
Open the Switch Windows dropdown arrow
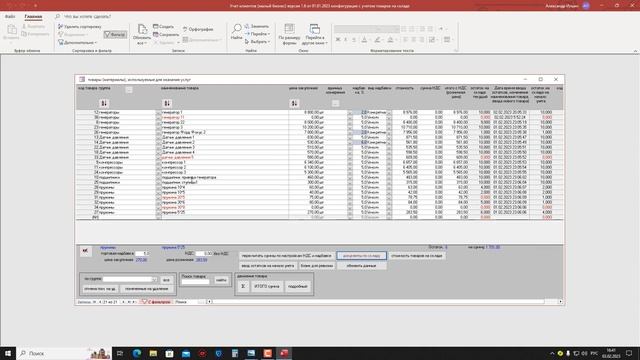pos(327,43)
